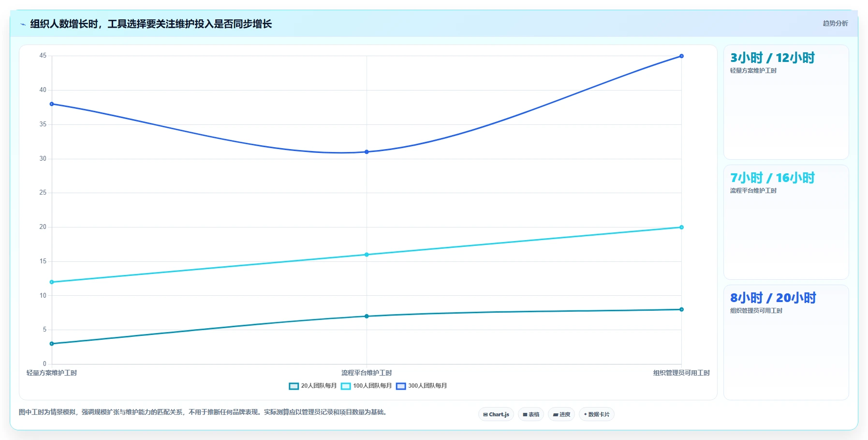Click the 流程平台维护工时 caption in second card
This screenshot has height=440, width=868.
click(x=753, y=191)
